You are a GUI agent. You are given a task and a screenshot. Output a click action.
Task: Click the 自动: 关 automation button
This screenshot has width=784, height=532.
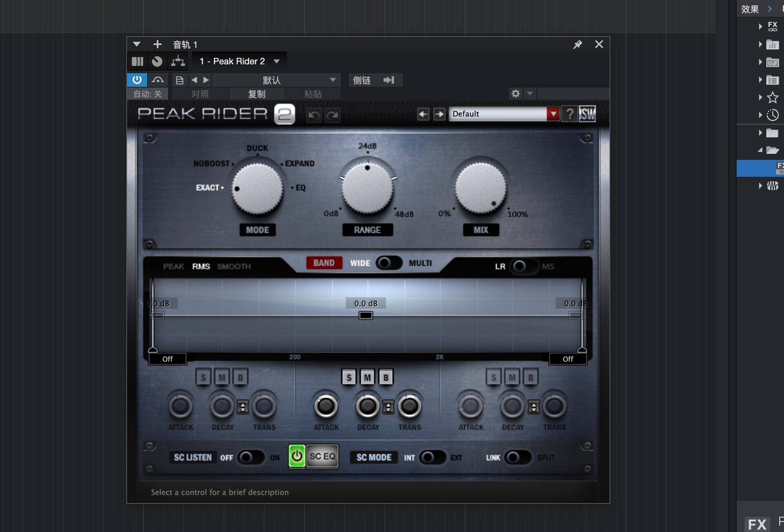pos(148,94)
